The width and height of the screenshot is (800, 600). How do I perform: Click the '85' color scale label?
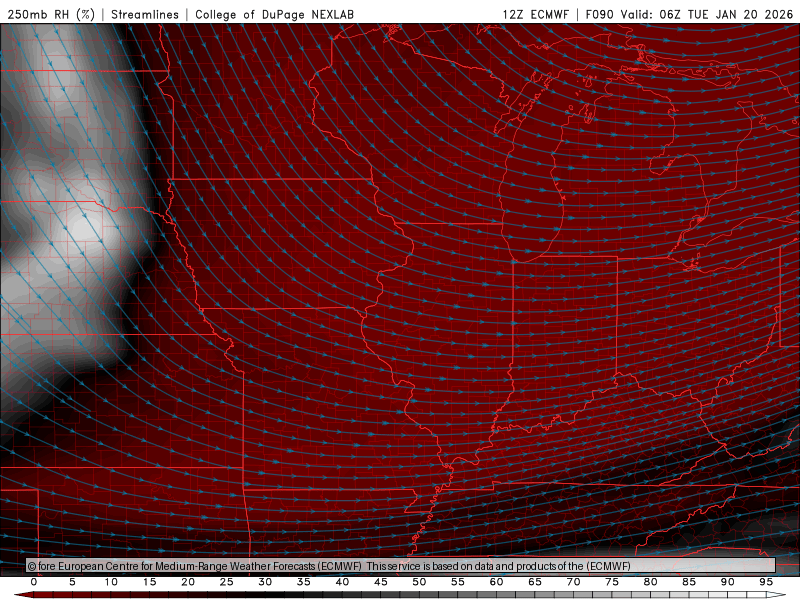689,582
